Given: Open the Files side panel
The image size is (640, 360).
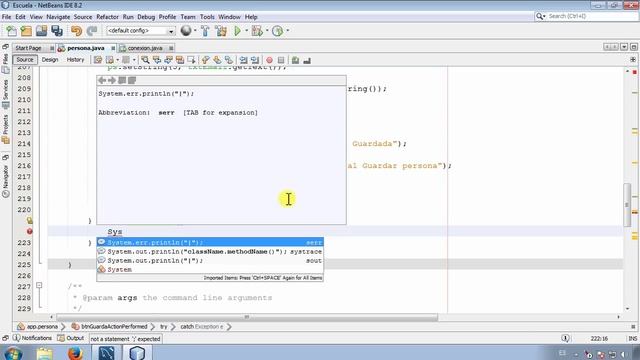Looking at the screenshot, I should (5, 64).
